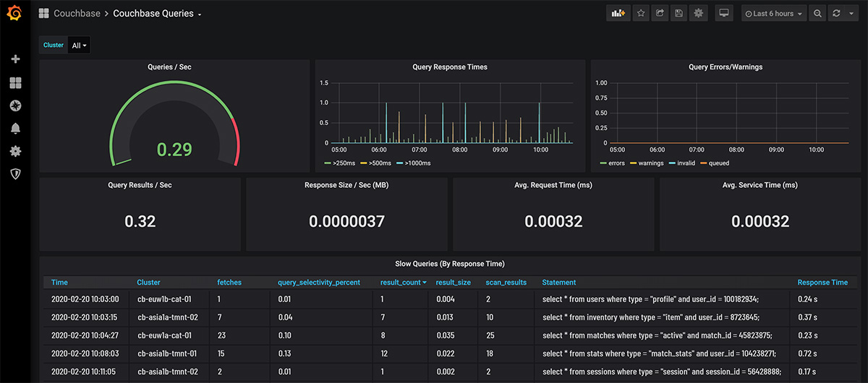This screenshot has height=383, width=868.
Task: Click the Query Errors/Warnings graph area
Action: point(731,113)
